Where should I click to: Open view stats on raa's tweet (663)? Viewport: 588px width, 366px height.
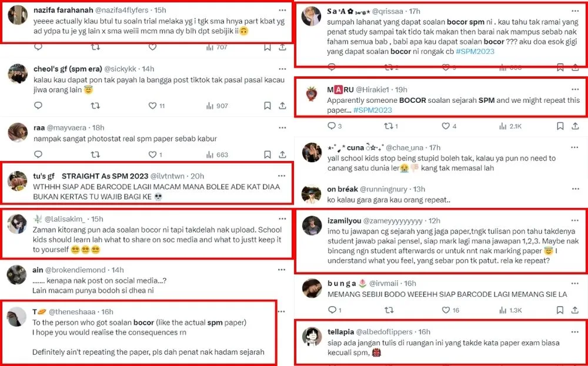216,155
